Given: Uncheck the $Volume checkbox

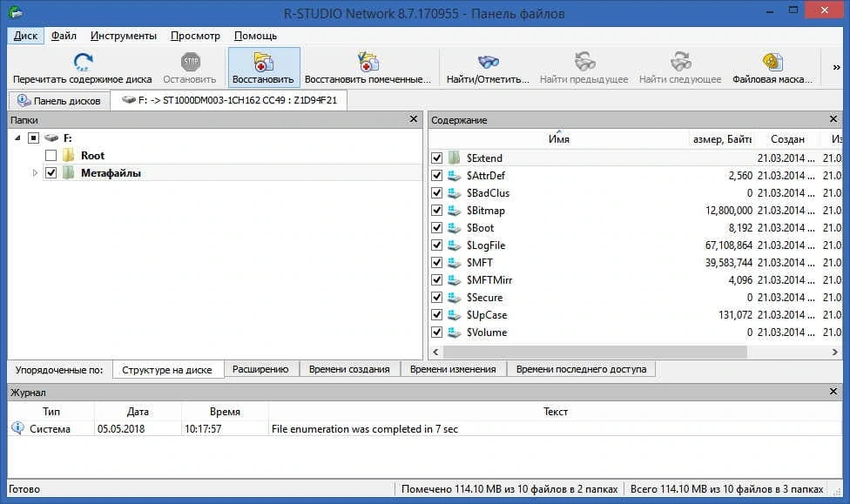Looking at the screenshot, I should 437,332.
